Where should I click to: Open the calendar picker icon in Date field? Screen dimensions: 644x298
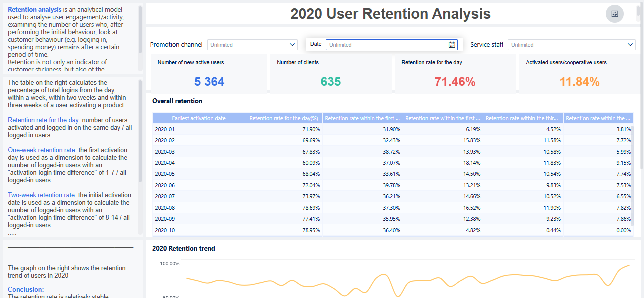(452, 45)
